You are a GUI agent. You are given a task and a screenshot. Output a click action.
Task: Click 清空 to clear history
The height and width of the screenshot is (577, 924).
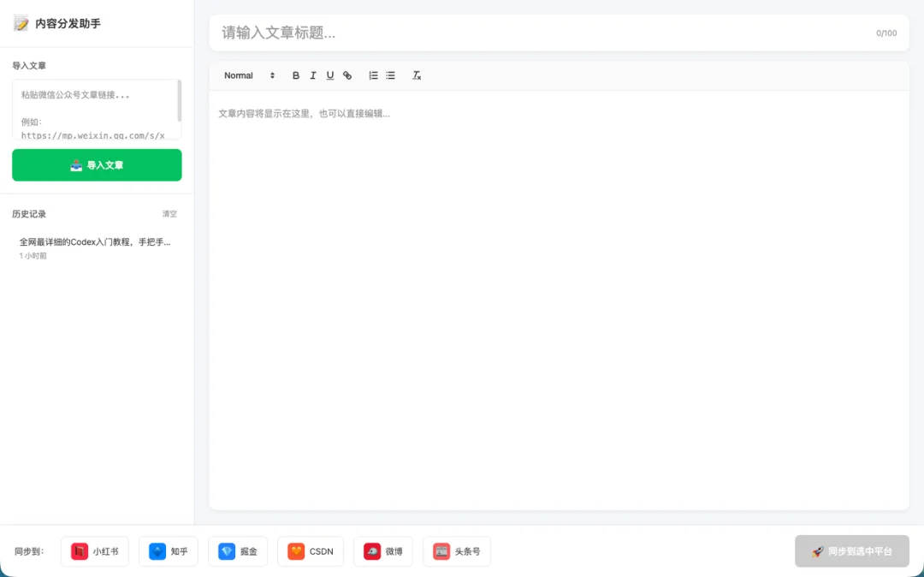(169, 214)
